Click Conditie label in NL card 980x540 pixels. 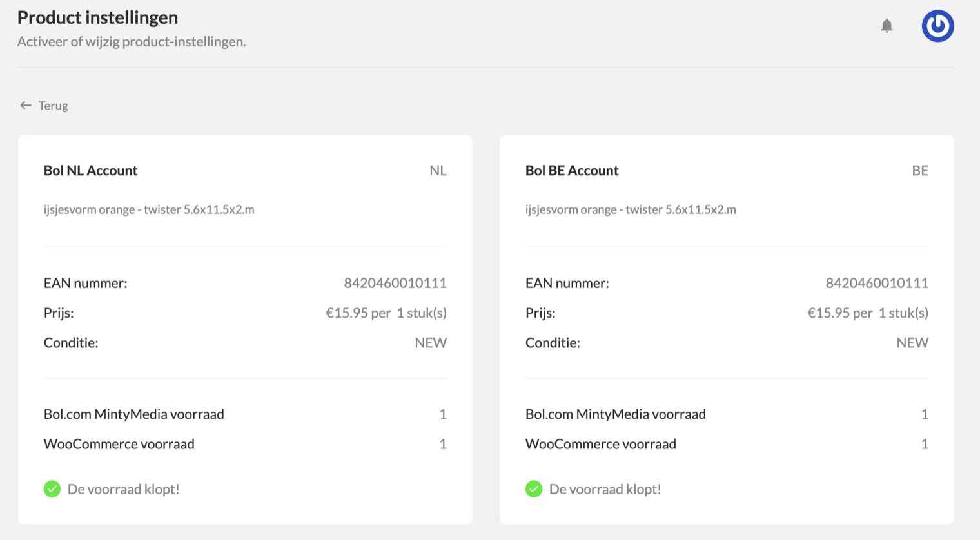71,343
